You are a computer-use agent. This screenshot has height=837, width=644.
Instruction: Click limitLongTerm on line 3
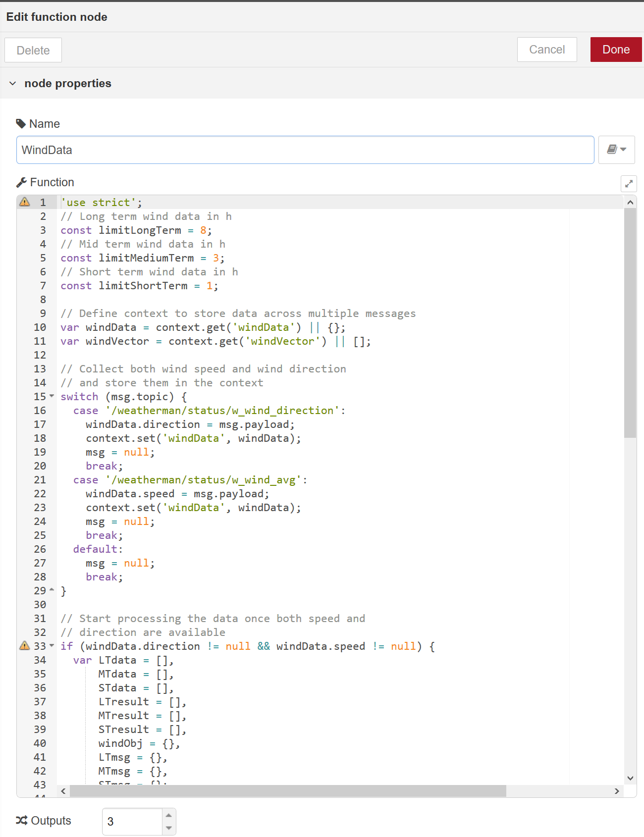140,230
